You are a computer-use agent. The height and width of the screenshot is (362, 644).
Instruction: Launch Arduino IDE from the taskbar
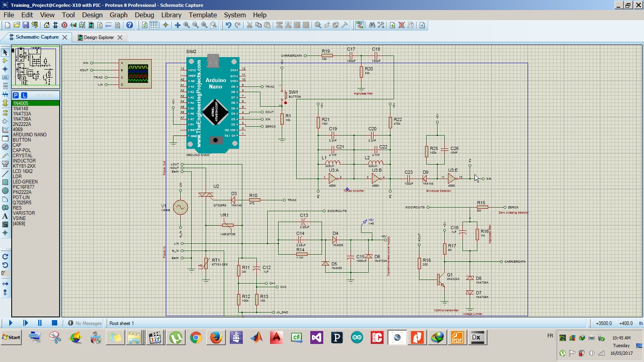click(357, 337)
